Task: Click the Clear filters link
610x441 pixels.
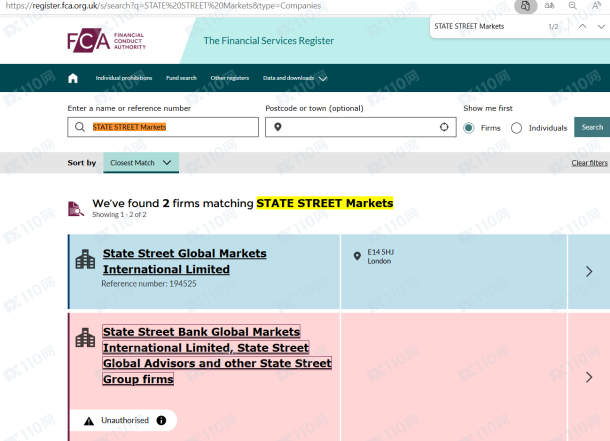Action: click(589, 163)
